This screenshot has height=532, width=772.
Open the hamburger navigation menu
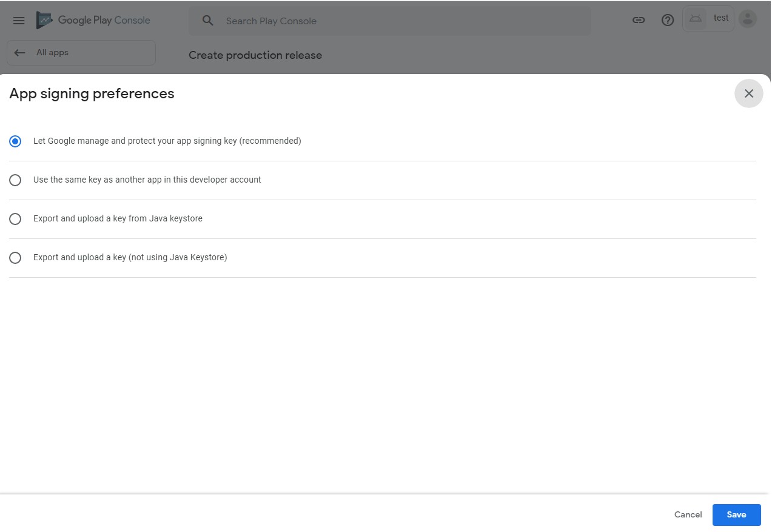click(19, 21)
